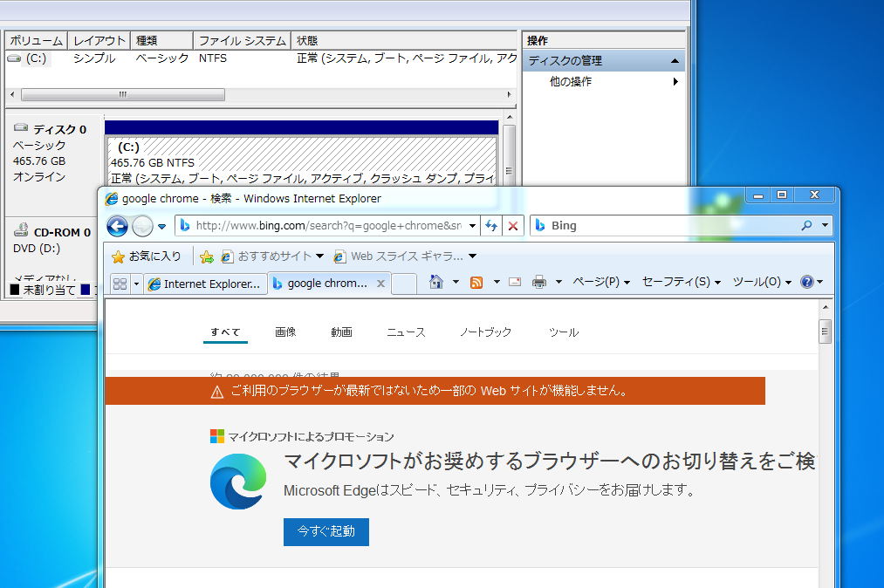
Task: Expand the tab list dropdown arrow
Action: tap(136, 284)
